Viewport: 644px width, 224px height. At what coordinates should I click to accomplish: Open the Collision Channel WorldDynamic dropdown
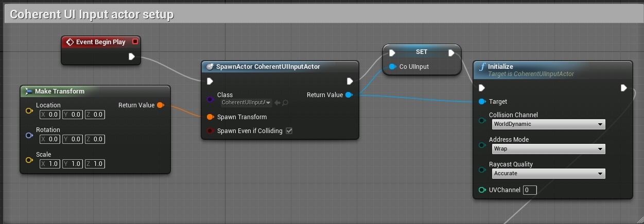pyautogui.click(x=548, y=124)
